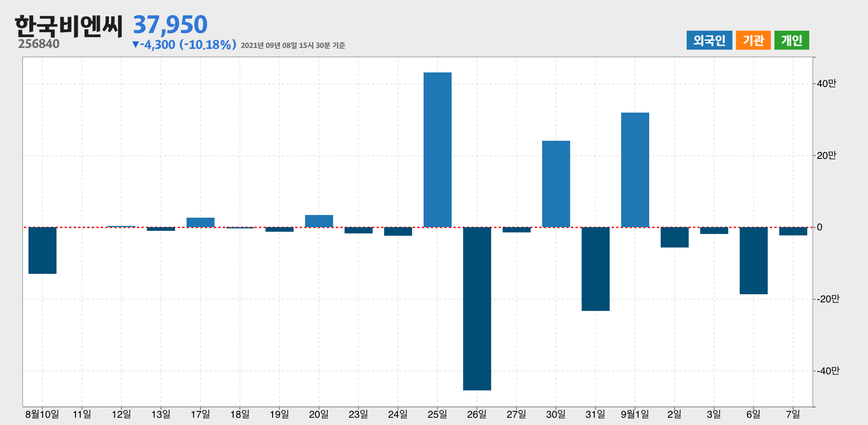Image resolution: width=868 pixels, height=425 pixels.
Task: Click the 8월10일 x-axis label
Action: pyautogui.click(x=42, y=414)
